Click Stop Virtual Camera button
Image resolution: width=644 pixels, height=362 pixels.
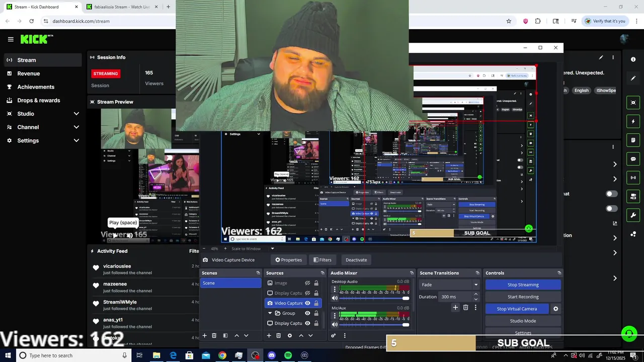coord(517,309)
